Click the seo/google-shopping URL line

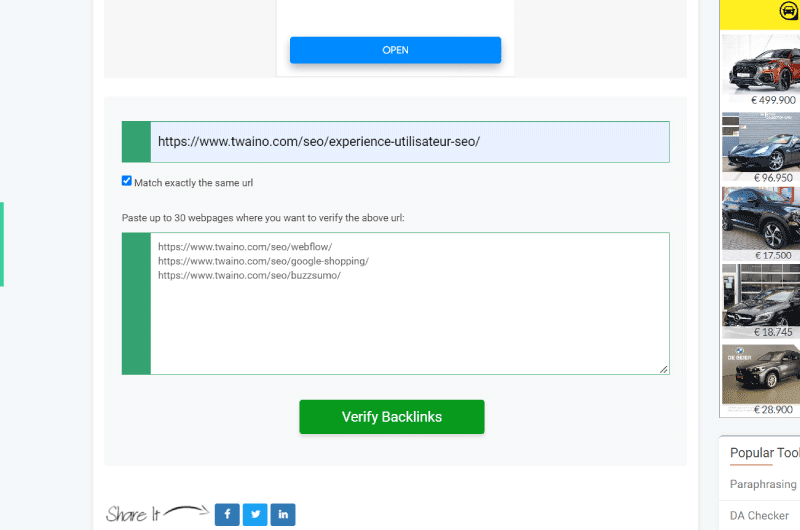pos(263,261)
